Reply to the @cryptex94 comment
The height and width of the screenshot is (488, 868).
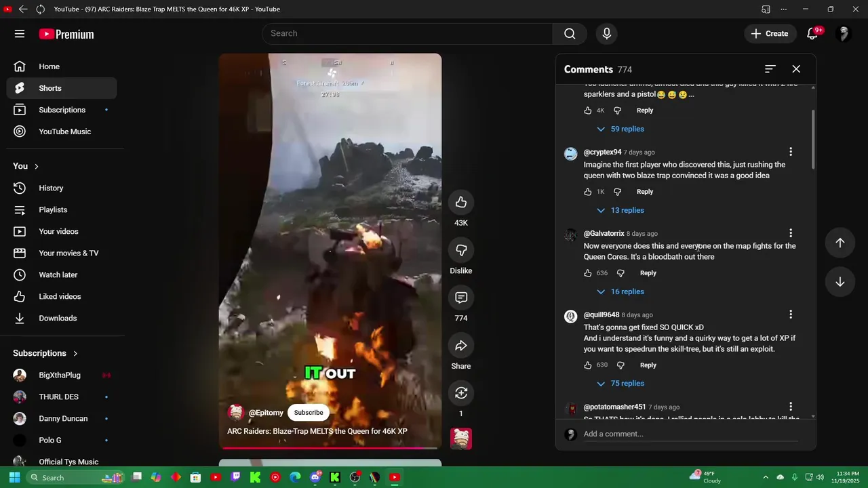click(645, 192)
